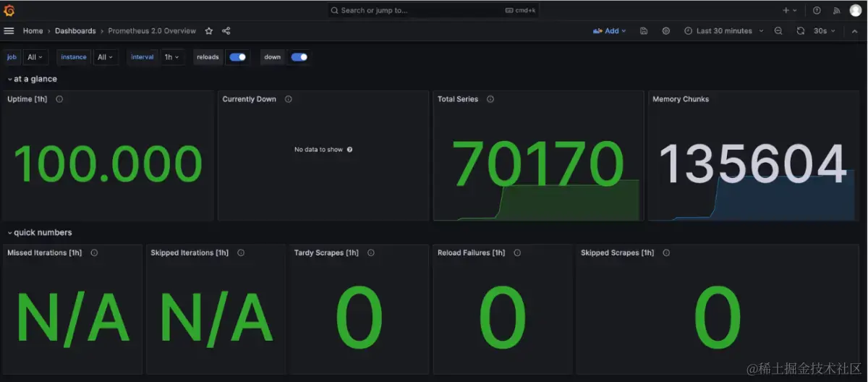The image size is (868, 382).
Task: Click info icon on Missed Iterations panel
Action: [95, 252]
